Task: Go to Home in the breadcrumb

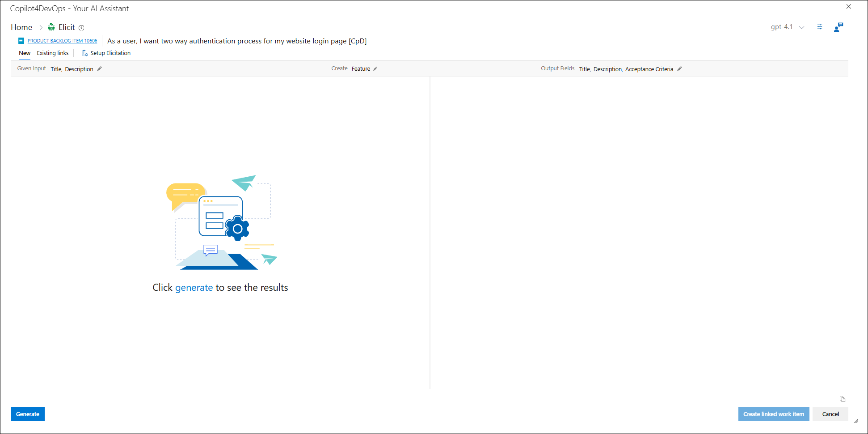Action: tap(21, 27)
